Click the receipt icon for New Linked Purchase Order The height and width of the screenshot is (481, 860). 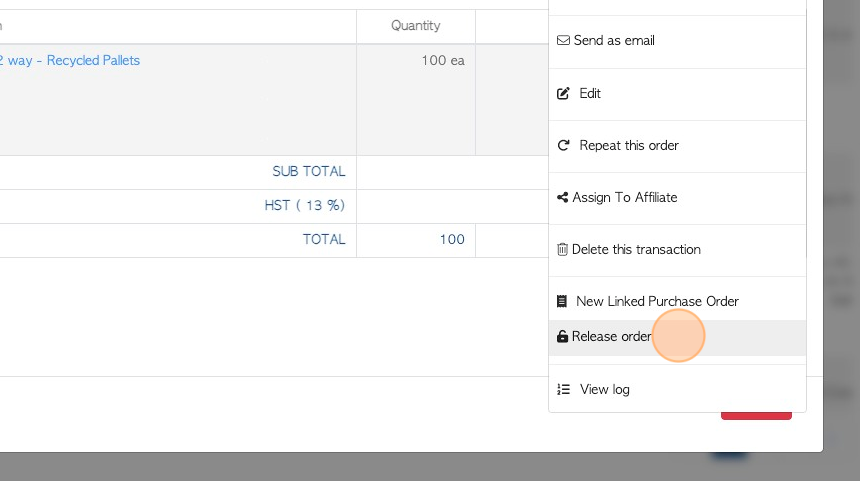point(562,301)
